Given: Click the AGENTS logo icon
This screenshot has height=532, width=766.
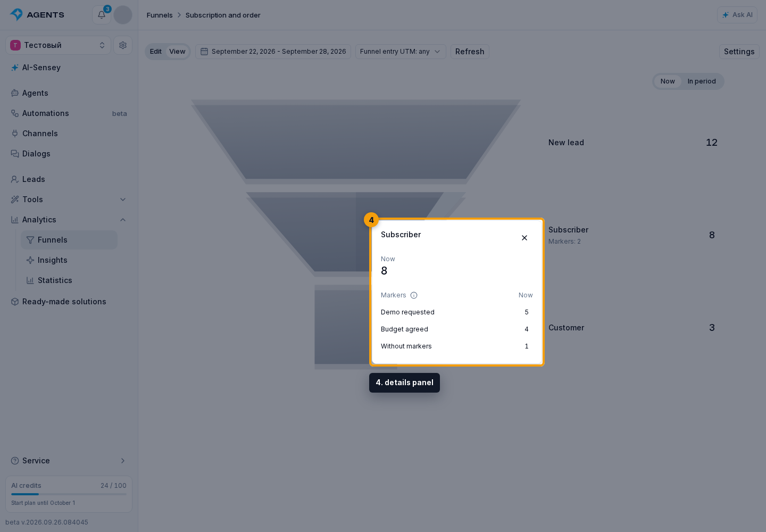Looking at the screenshot, I should click(x=16, y=14).
